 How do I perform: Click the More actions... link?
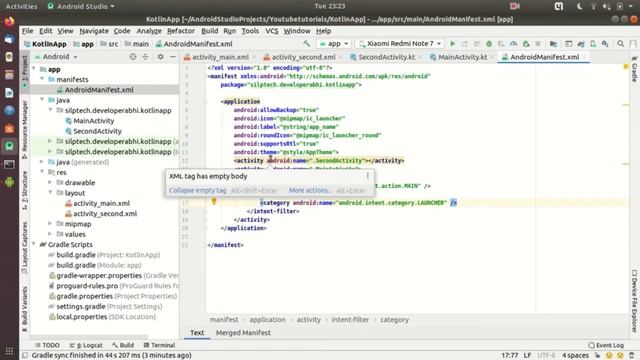[x=310, y=190]
